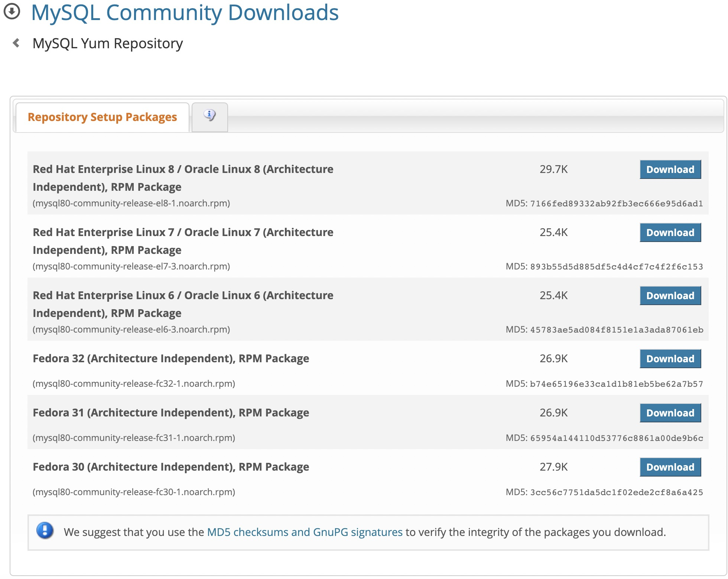Click MD5 hash starting b74e65196e33
The width and height of the screenshot is (728, 579).
617,384
